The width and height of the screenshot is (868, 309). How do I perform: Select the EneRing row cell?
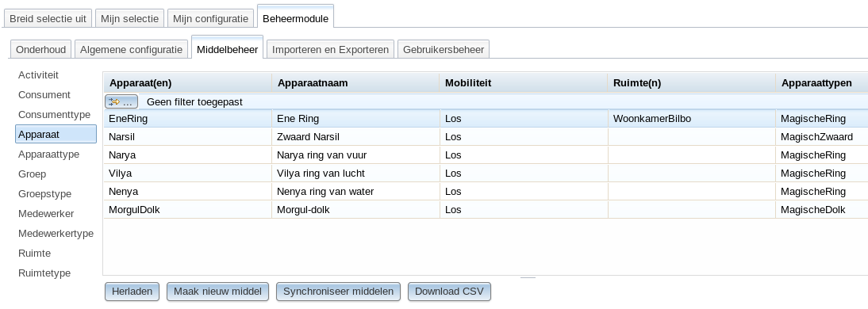[x=188, y=118]
